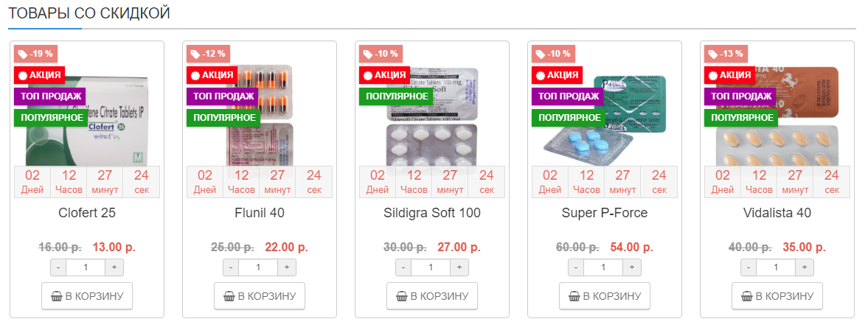
Task: Open the Clofert 25 product title
Action: point(87,213)
